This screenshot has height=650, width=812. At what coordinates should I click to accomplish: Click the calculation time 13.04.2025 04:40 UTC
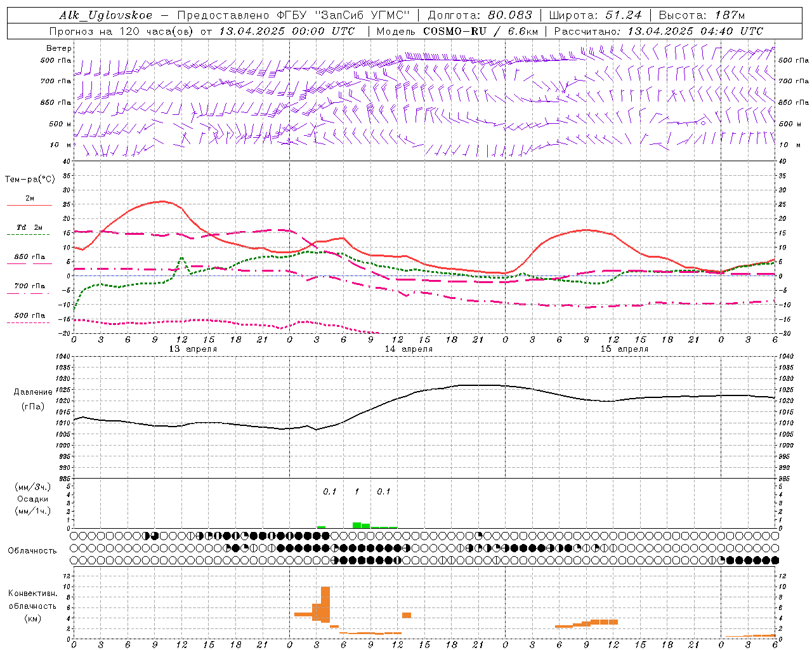click(695, 31)
